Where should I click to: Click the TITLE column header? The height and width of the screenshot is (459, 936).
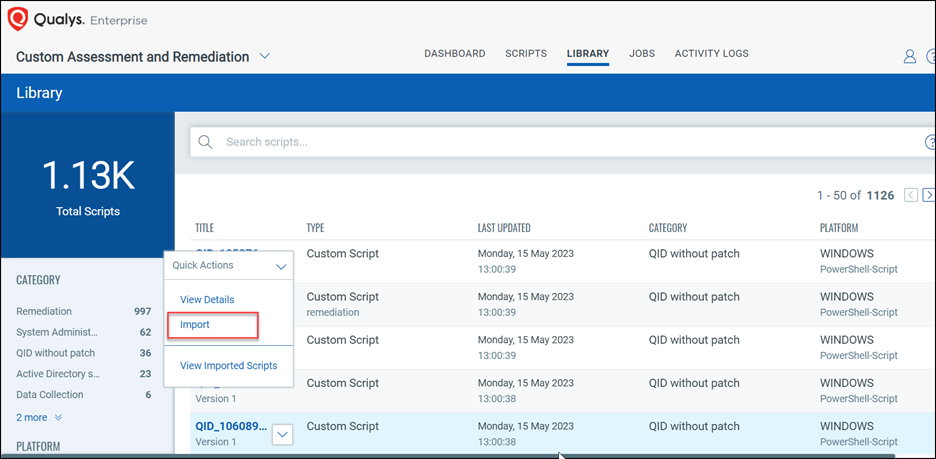point(204,228)
